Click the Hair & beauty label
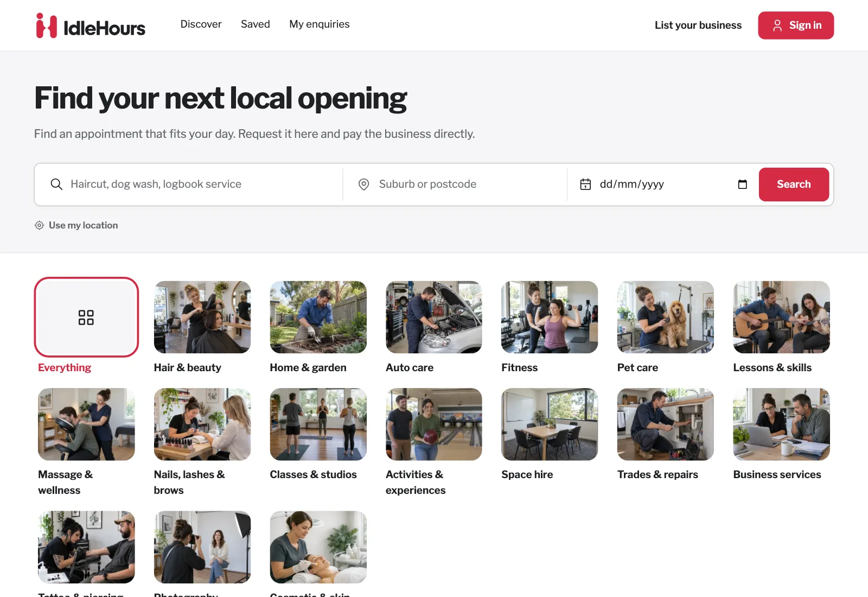Viewport: 868px width, 597px height. coord(188,367)
